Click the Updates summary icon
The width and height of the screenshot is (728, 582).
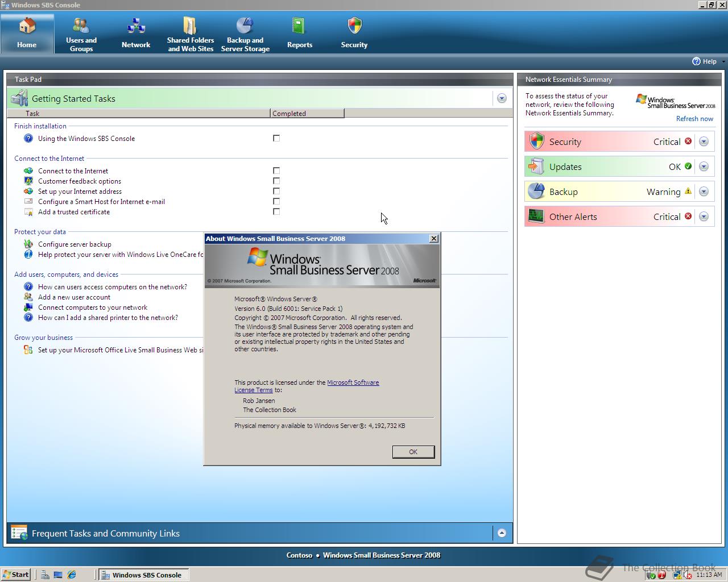click(536, 166)
